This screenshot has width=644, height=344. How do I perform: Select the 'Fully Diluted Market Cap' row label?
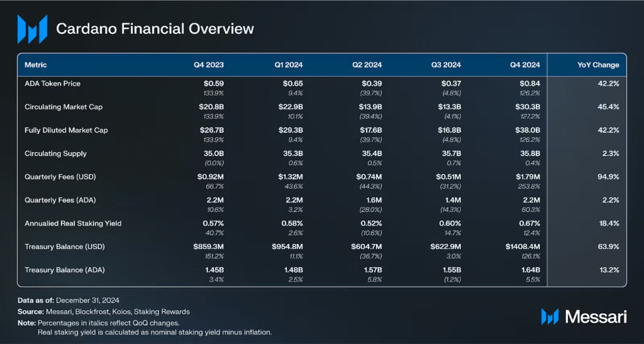click(x=66, y=130)
